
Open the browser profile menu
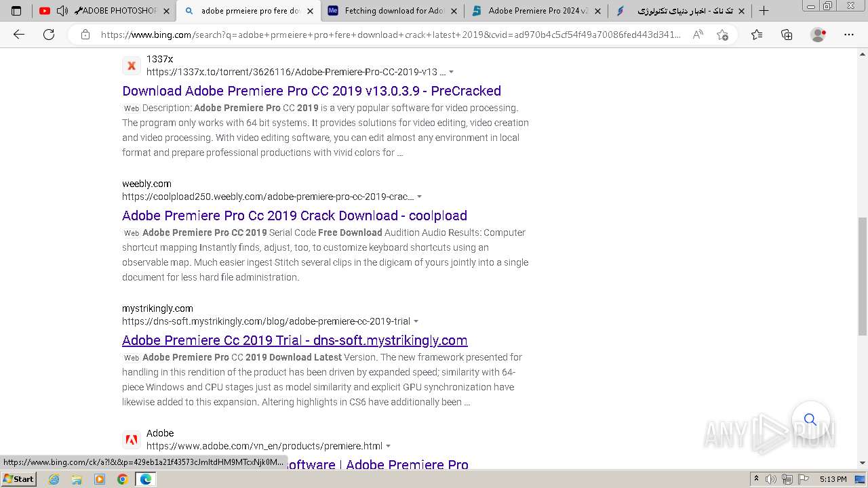pos(818,35)
